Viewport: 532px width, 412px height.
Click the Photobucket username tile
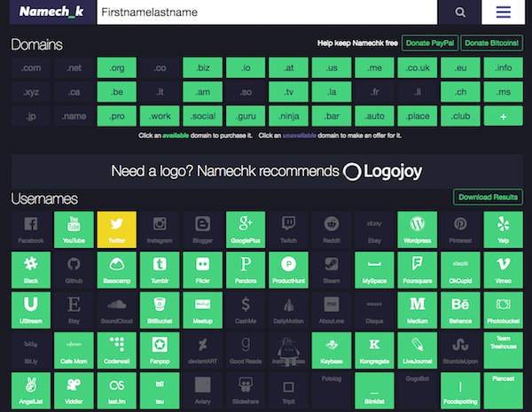pyautogui.click(x=503, y=310)
